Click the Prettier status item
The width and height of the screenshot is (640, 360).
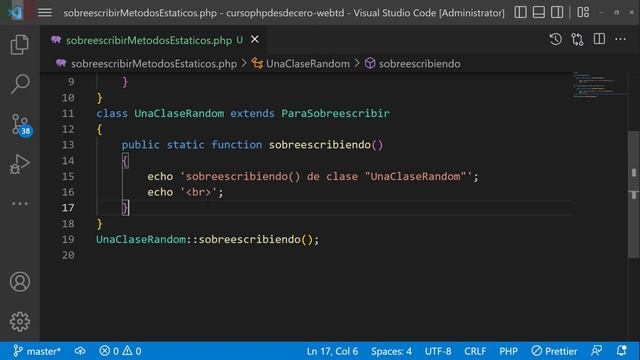pyautogui.click(x=554, y=351)
